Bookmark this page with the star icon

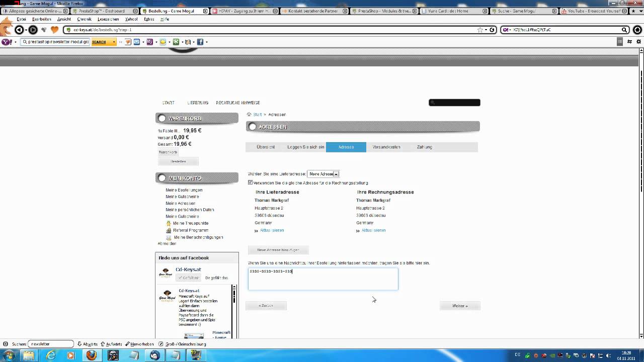coord(480,30)
